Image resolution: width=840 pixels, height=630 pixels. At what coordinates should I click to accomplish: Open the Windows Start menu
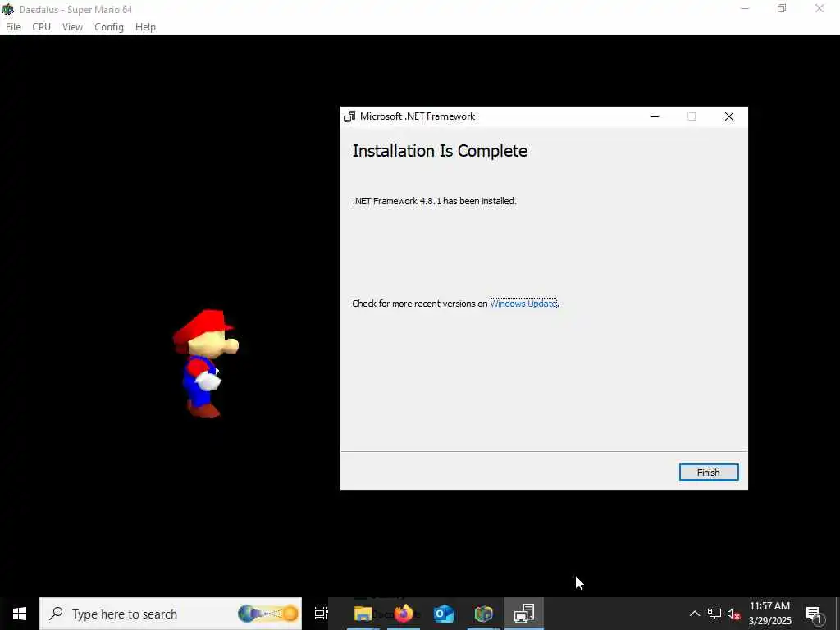[20, 614]
